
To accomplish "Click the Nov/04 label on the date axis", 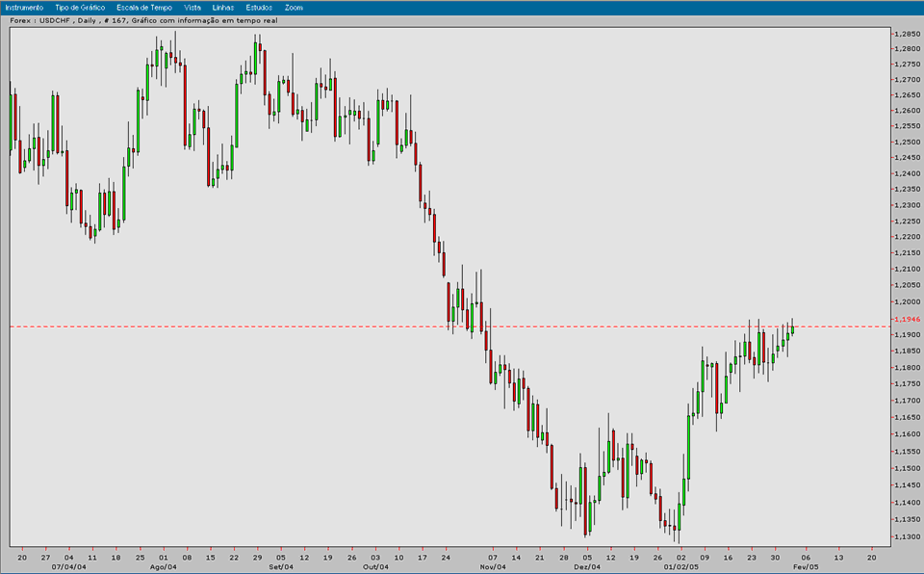I will pos(491,567).
